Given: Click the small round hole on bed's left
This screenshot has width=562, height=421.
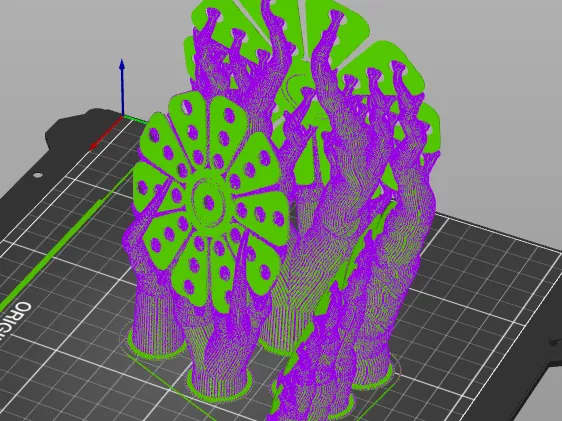Looking at the screenshot, I should tap(38, 175).
